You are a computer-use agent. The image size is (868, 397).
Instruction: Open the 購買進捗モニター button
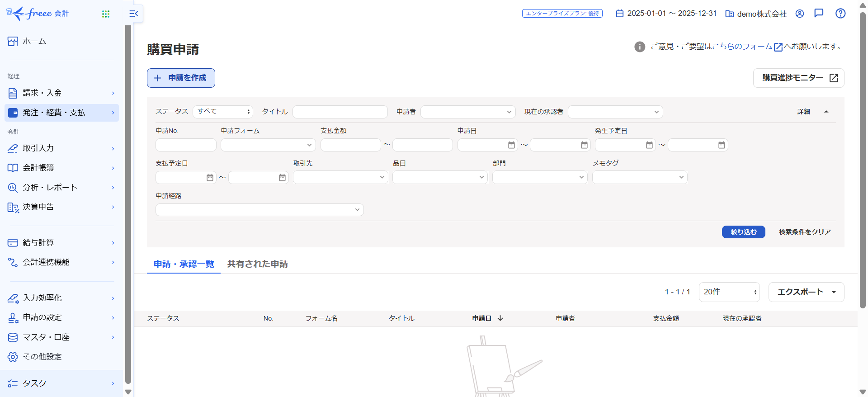click(799, 78)
